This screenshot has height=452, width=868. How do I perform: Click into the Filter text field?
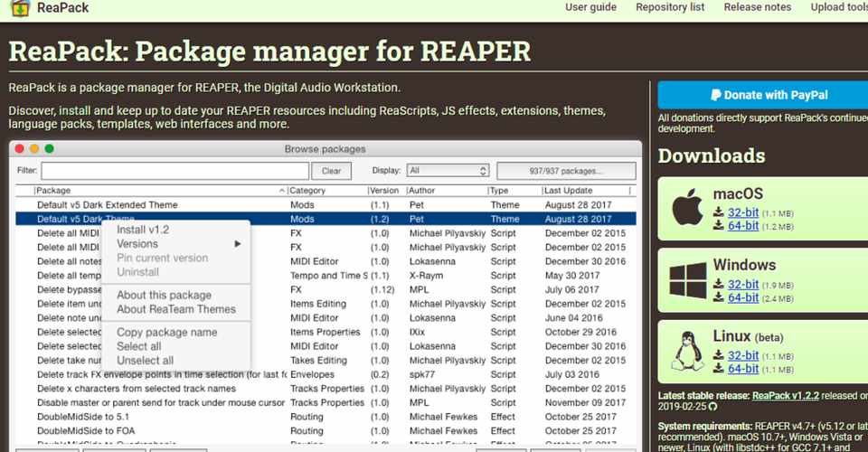tap(175, 170)
